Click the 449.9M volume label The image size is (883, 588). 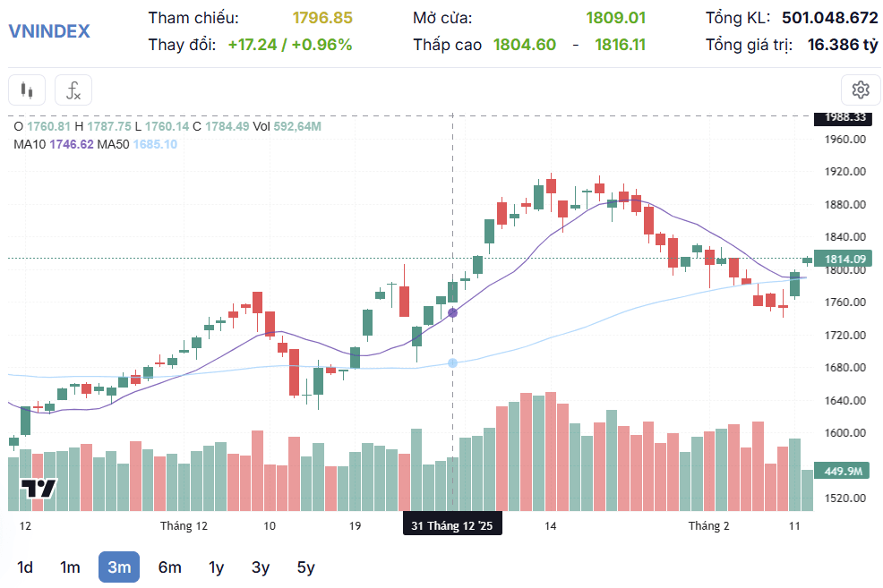(844, 471)
